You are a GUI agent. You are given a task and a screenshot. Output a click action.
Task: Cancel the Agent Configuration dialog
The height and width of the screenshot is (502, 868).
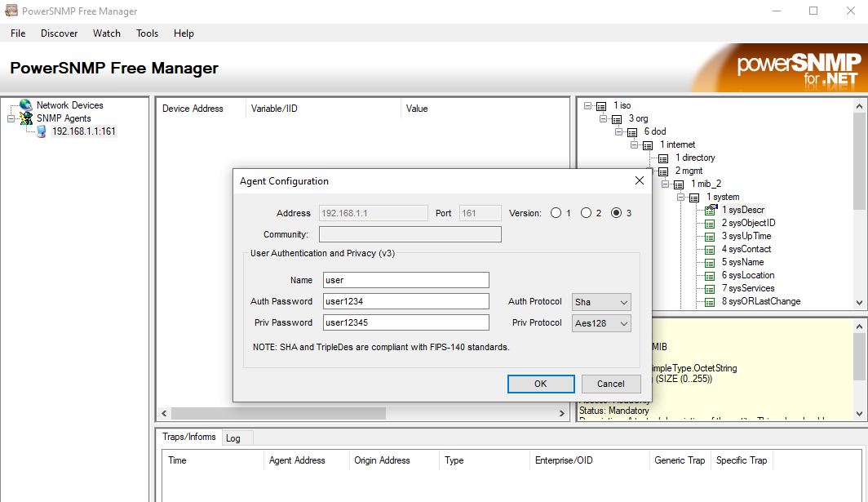coord(610,384)
